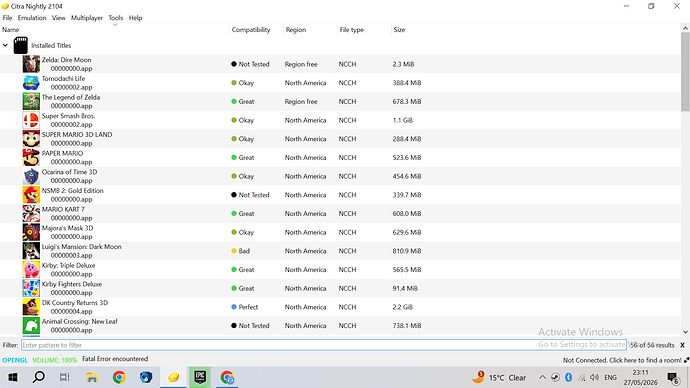This screenshot has width=690, height=388.
Task: Click the Animal Crossing: New Leaf leaf icon
Action: (31, 326)
